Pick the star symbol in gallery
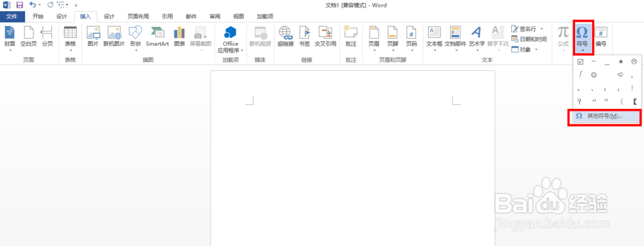The width and height of the screenshot is (644, 246). (621, 62)
